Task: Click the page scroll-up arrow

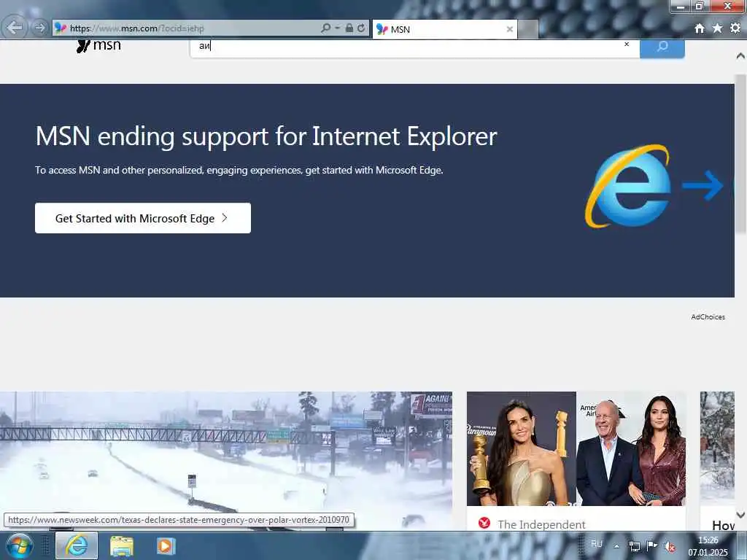Action: [x=740, y=56]
